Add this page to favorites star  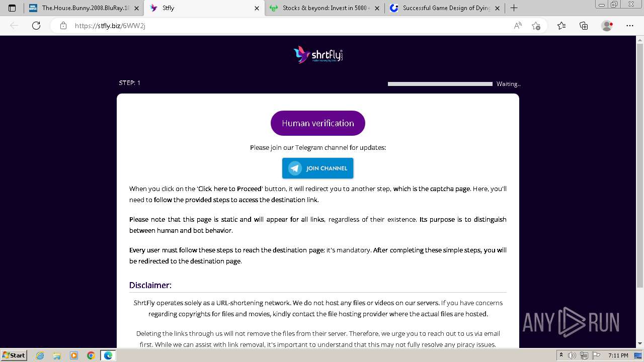[536, 26]
